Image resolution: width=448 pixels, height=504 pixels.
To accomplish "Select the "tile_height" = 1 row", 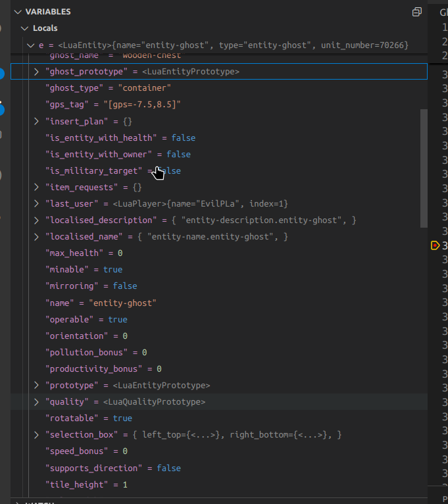I will [x=219, y=484].
